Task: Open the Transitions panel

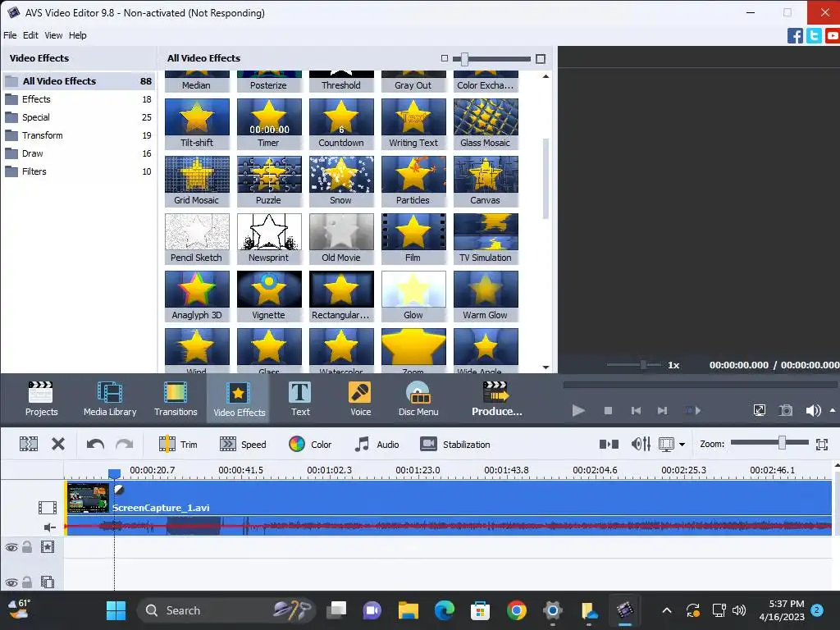Action: 176,399
